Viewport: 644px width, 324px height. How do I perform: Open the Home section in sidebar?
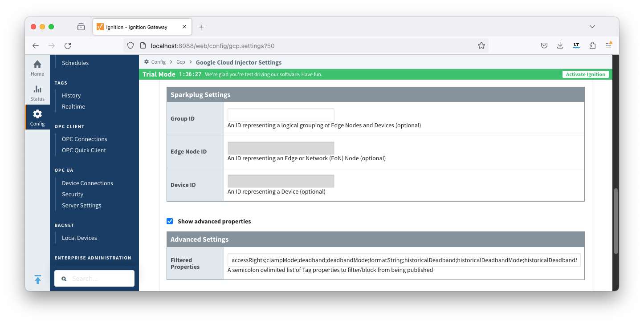coord(37,68)
